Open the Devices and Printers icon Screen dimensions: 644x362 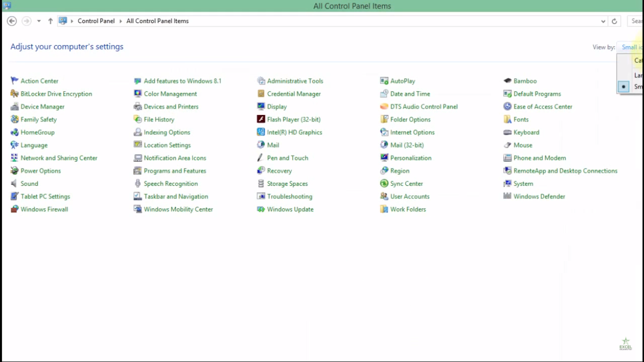[138, 107]
